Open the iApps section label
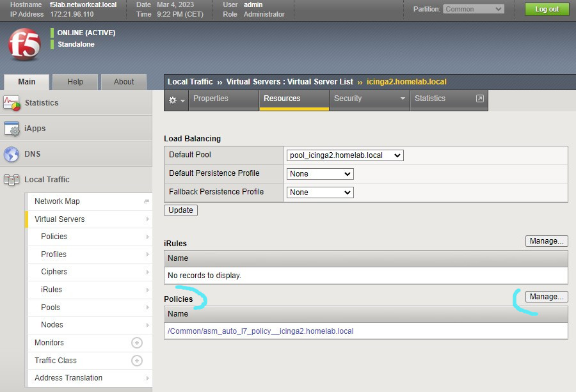 (35, 129)
